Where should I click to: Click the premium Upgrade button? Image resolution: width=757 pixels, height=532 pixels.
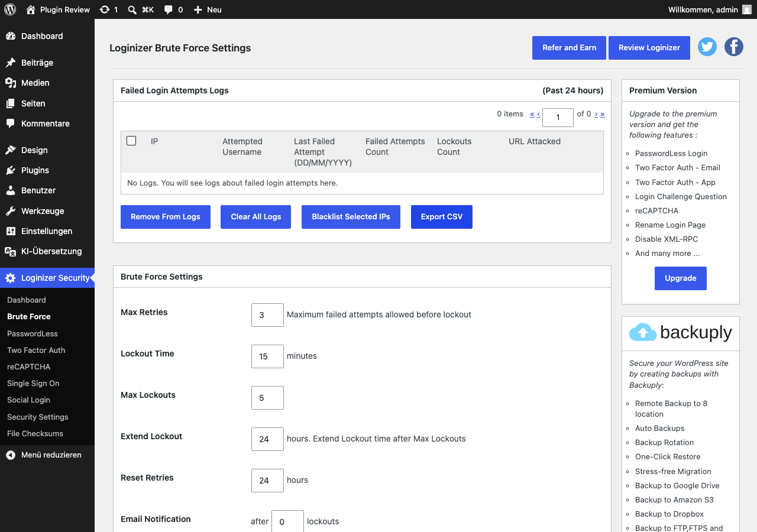point(681,278)
